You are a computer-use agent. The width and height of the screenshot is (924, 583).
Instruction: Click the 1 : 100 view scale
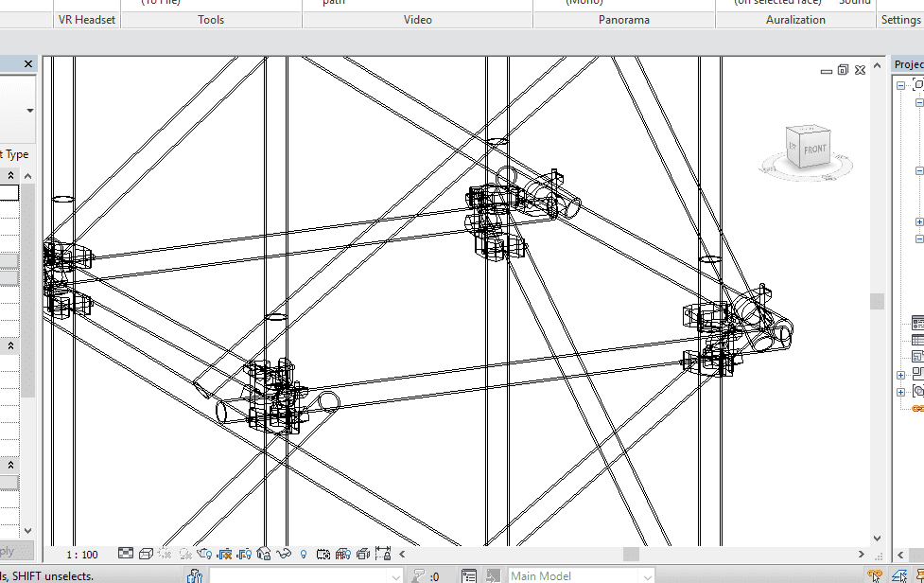[x=82, y=555]
